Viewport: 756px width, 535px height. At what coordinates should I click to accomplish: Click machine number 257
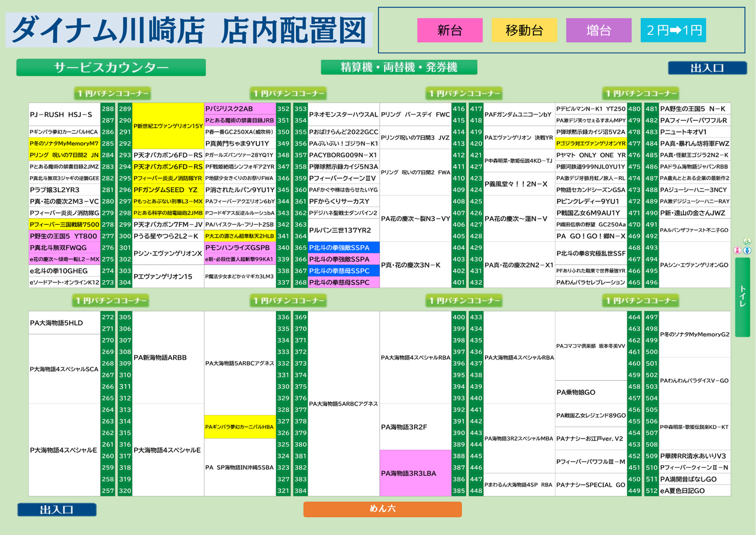(x=108, y=491)
